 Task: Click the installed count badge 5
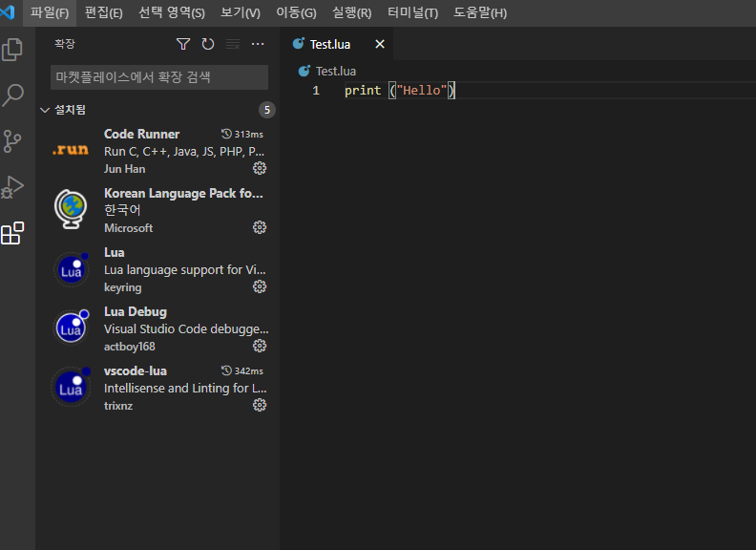point(267,110)
